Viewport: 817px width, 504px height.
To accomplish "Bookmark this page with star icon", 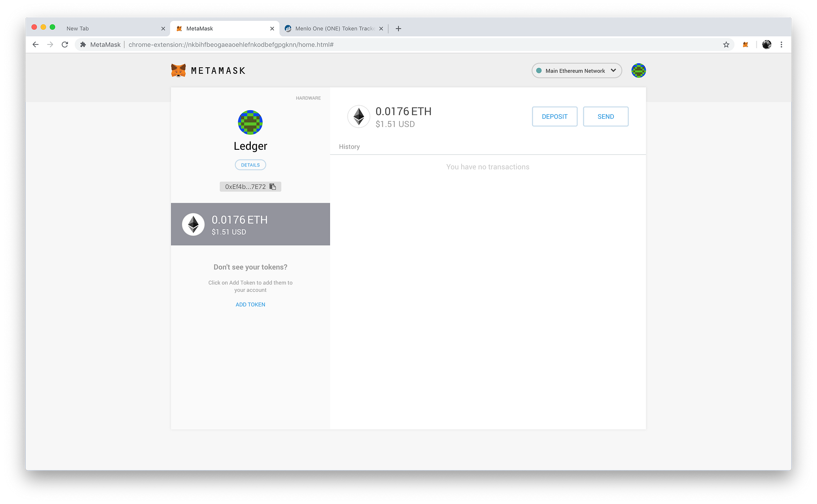I will pyautogui.click(x=726, y=44).
